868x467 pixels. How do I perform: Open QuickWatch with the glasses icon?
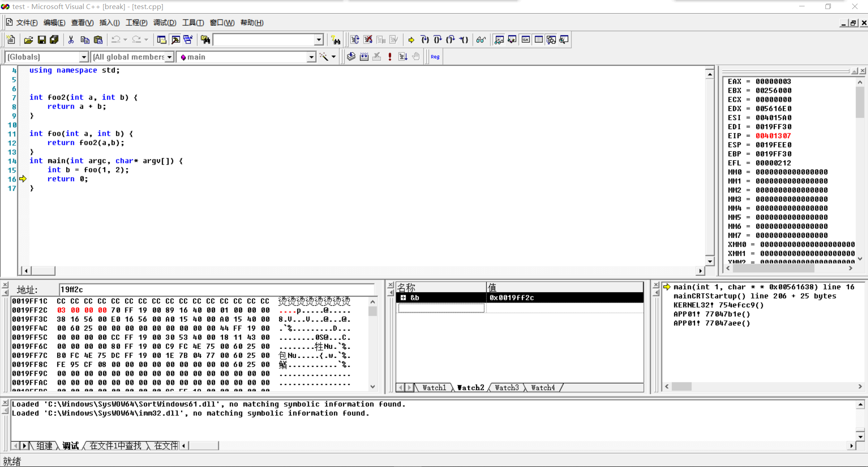[481, 40]
